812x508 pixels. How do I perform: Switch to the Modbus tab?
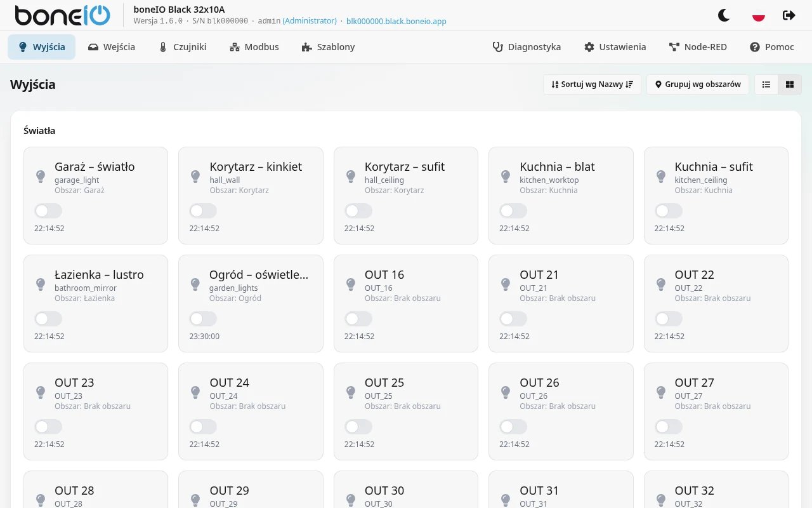coord(254,47)
